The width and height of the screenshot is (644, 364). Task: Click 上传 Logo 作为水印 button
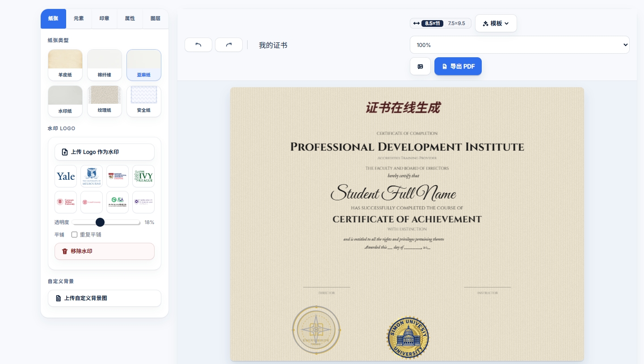[105, 152]
